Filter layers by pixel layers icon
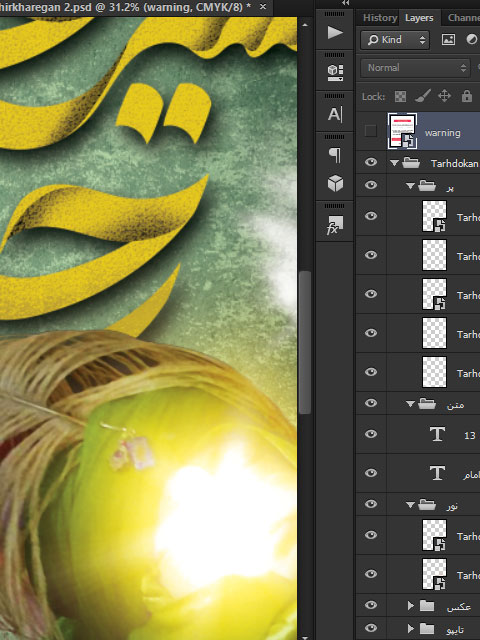The image size is (480, 640). (448, 40)
